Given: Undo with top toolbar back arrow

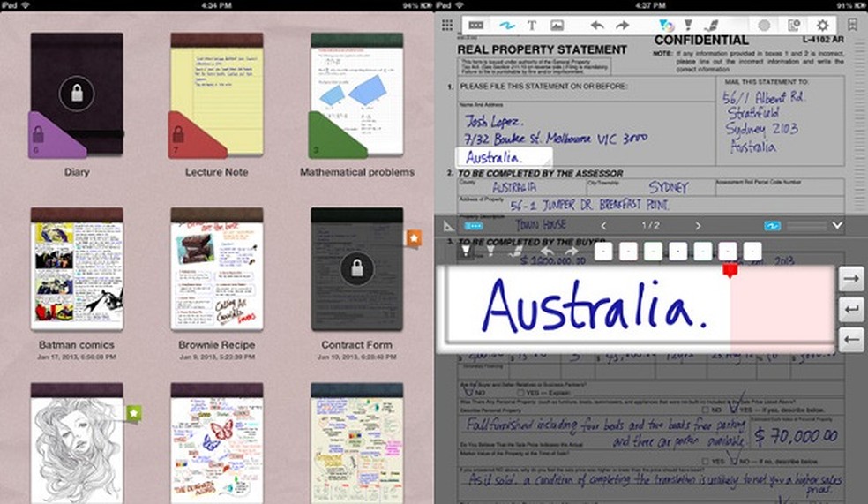Looking at the screenshot, I should (596, 25).
